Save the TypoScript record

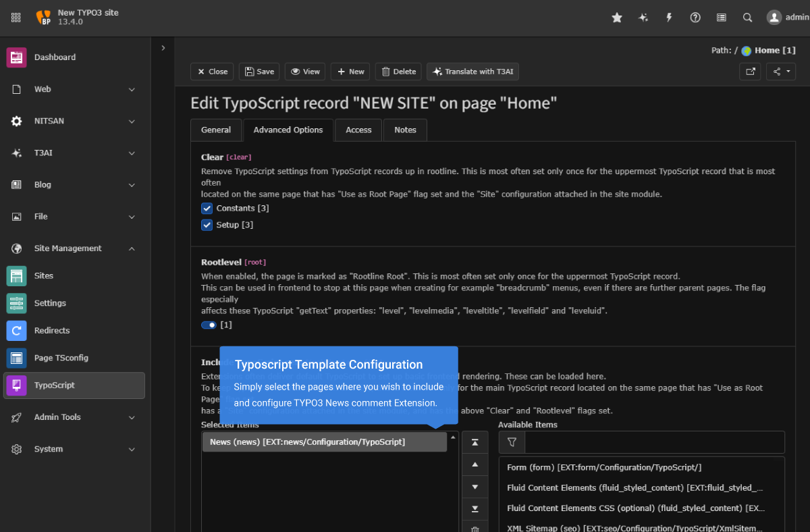point(259,71)
